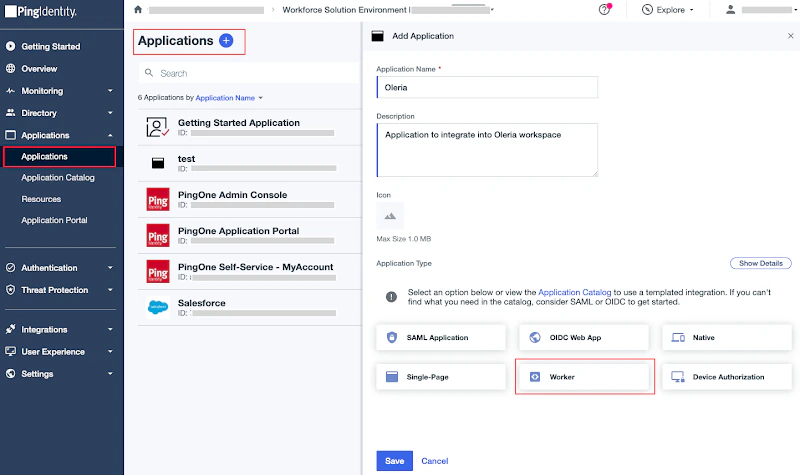
Task: Click the Getting Started sidebar icon
Action: [10, 46]
